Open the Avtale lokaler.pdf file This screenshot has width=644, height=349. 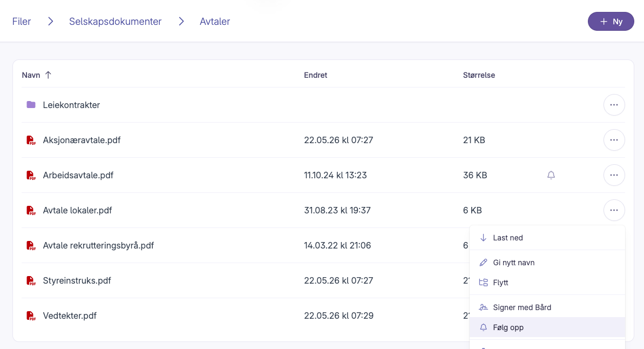click(77, 211)
